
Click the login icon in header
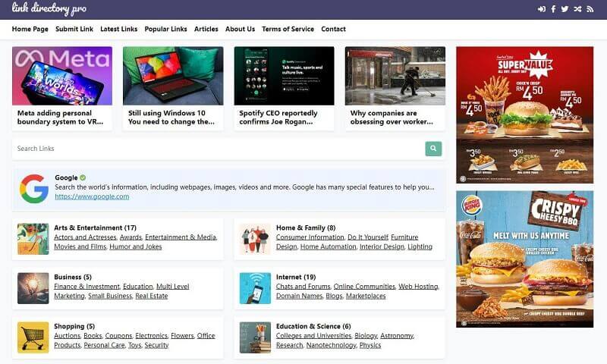point(542,9)
